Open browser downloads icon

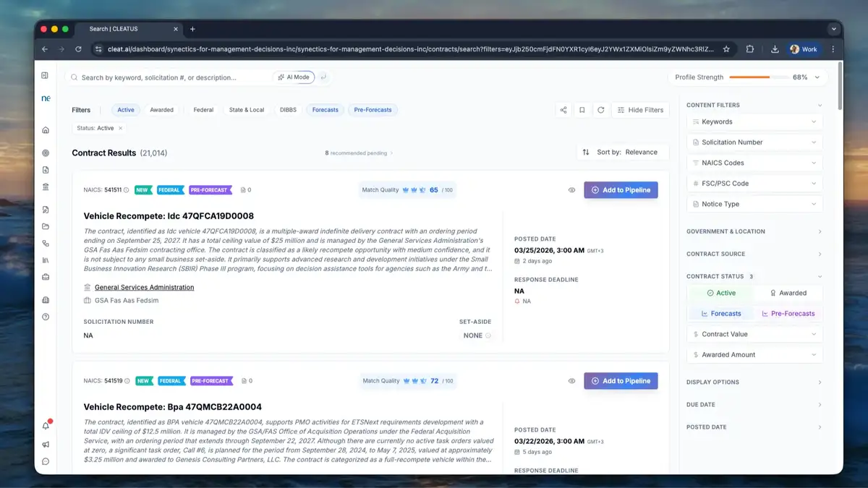(775, 49)
